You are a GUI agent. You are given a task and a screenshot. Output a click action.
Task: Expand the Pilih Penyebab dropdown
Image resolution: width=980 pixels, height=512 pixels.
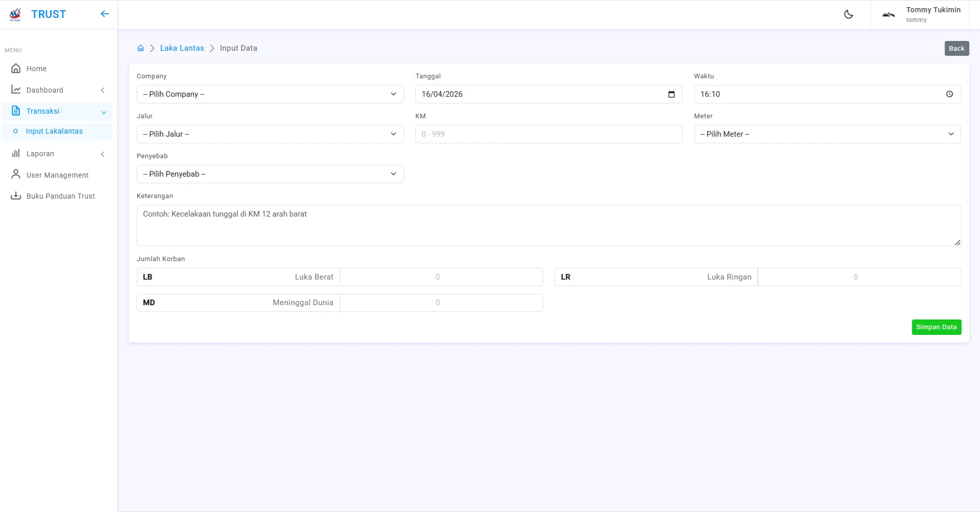[270, 174]
